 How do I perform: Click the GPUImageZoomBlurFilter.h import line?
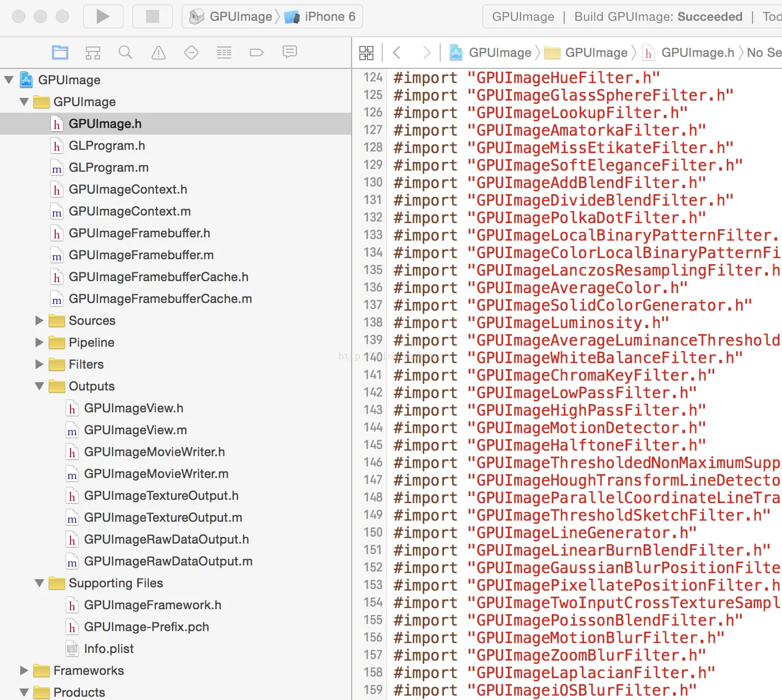(550, 655)
